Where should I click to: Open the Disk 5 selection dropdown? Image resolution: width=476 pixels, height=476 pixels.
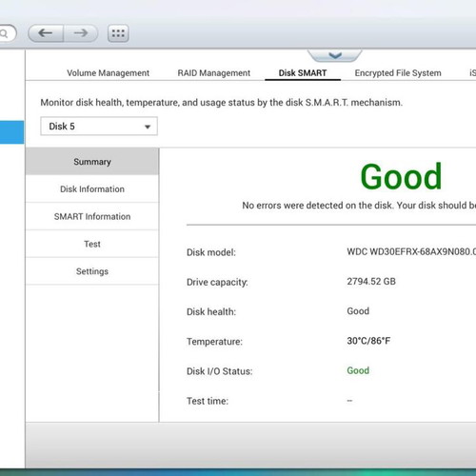point(99,127)
